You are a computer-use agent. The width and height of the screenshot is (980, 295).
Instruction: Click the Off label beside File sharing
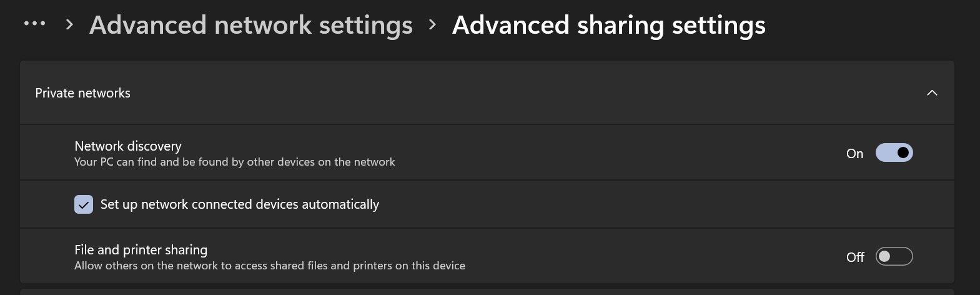click(x=855, y=257)
